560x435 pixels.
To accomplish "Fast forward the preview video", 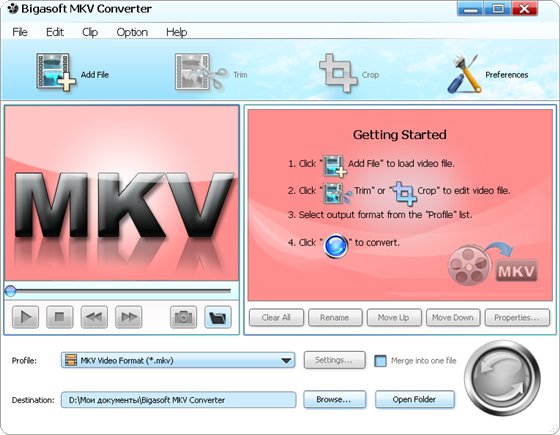I will pos(129,317).
